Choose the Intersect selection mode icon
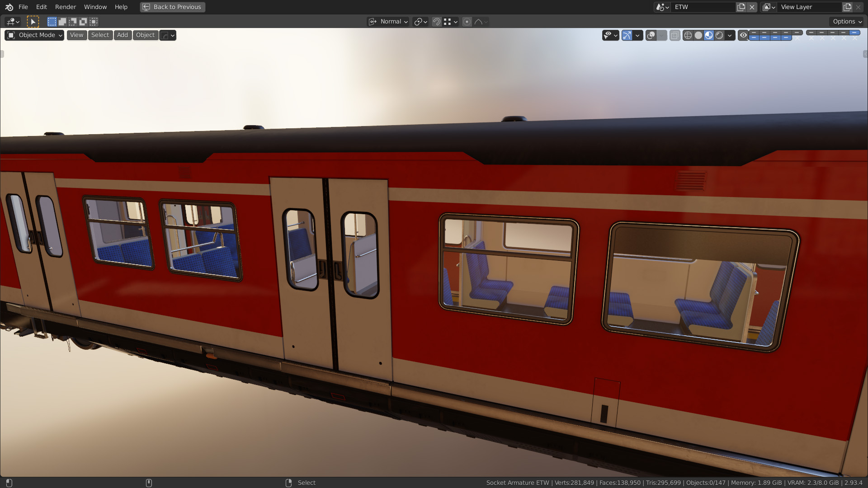The height and width of the screenshot is (488, 868). click(94, 21)
